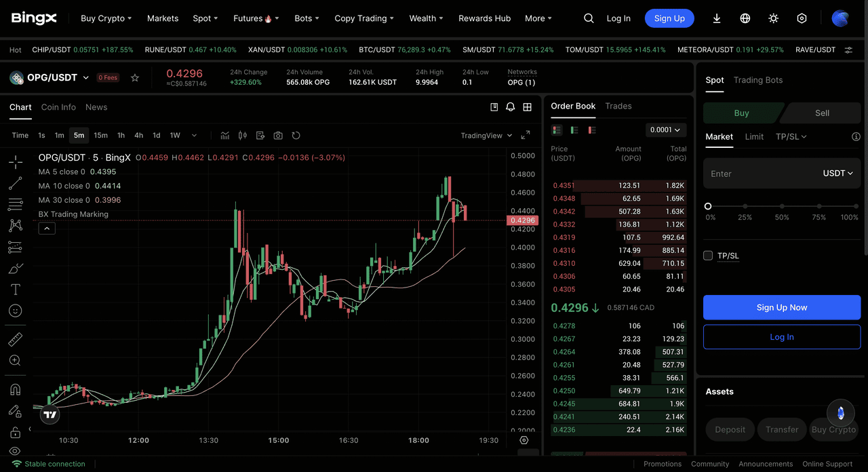Click the order amount Enter field

759,174
